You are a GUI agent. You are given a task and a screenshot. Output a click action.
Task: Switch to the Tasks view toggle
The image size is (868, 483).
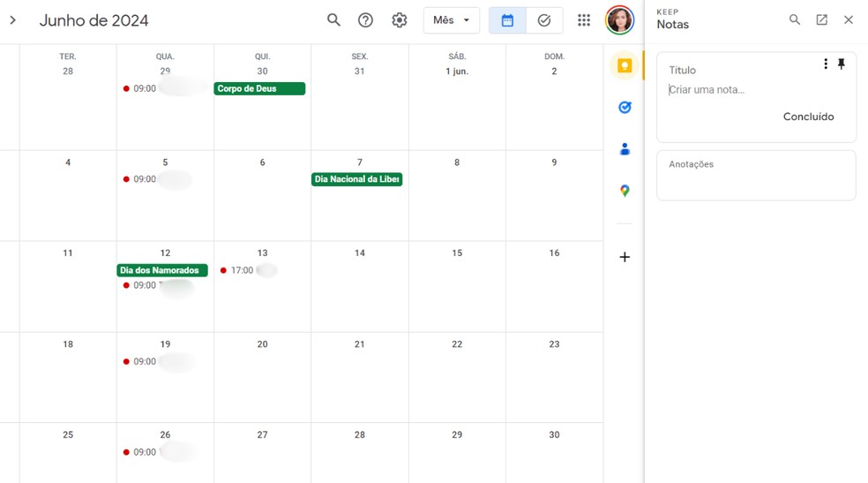coord(544,20)
